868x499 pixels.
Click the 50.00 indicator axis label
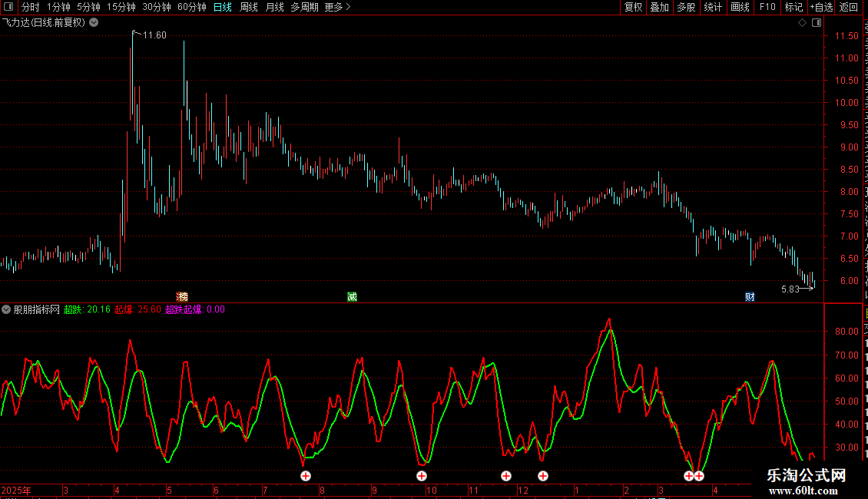click(847, 402)
